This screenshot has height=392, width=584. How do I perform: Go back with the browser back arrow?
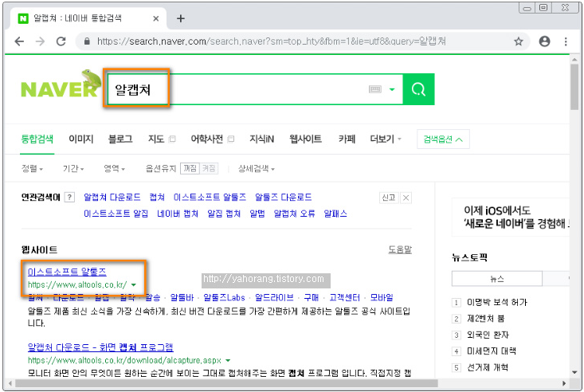coord(19,41)
